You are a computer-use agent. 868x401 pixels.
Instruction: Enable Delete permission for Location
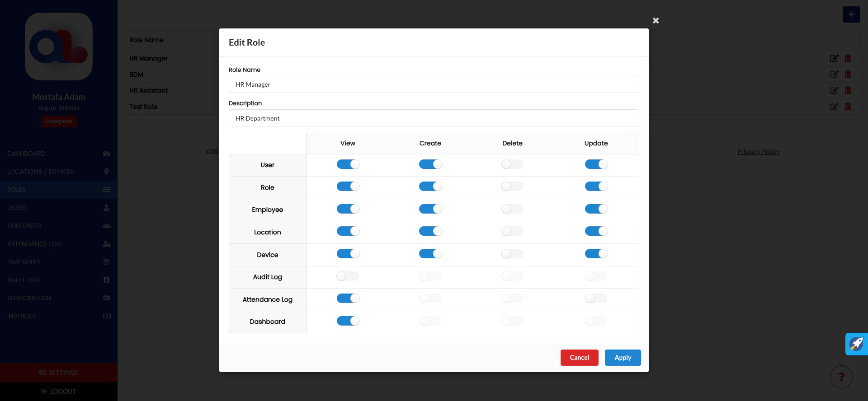click(512, 231)
